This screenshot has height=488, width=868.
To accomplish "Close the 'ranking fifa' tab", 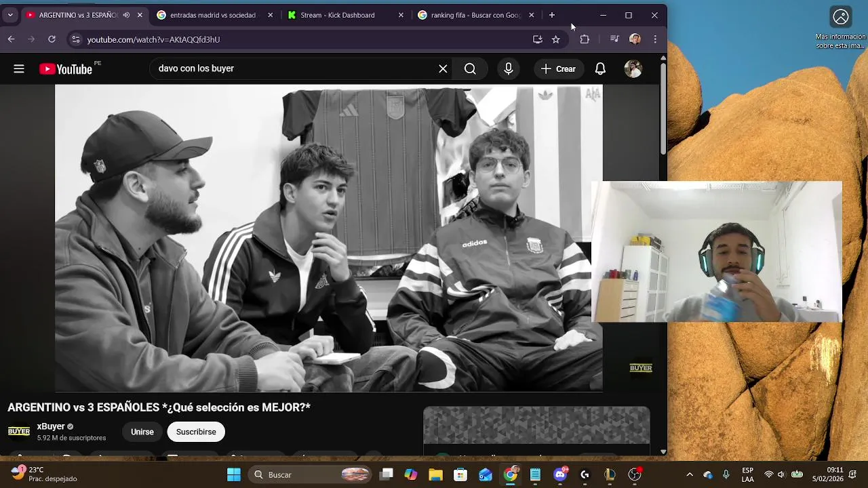I will tap(532, 15).
